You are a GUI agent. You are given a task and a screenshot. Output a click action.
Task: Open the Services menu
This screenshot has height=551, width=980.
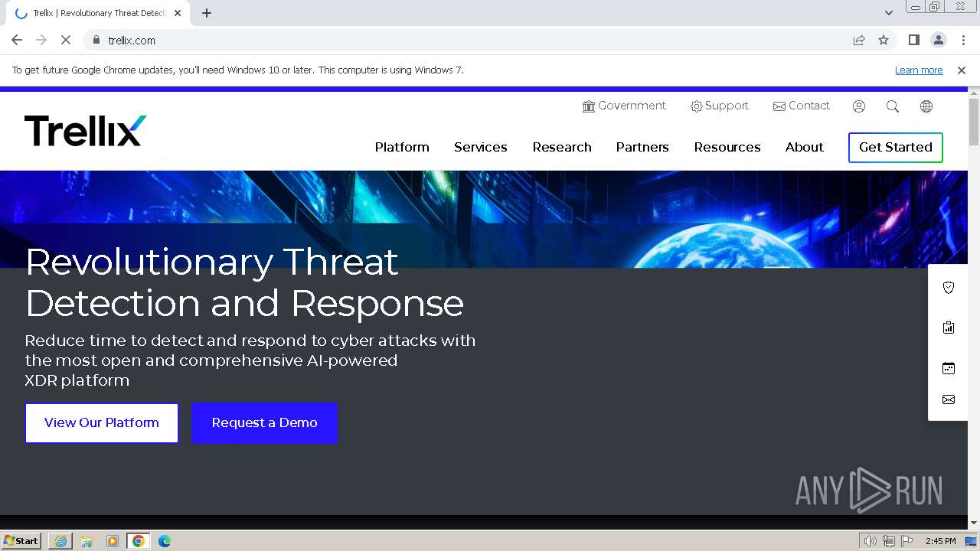click(481, 147)
